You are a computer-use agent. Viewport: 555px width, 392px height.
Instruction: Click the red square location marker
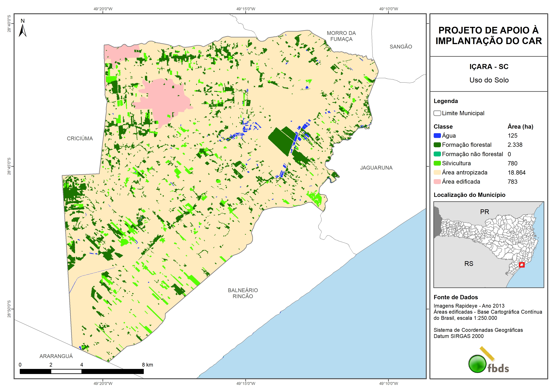(x=522, y=265)
